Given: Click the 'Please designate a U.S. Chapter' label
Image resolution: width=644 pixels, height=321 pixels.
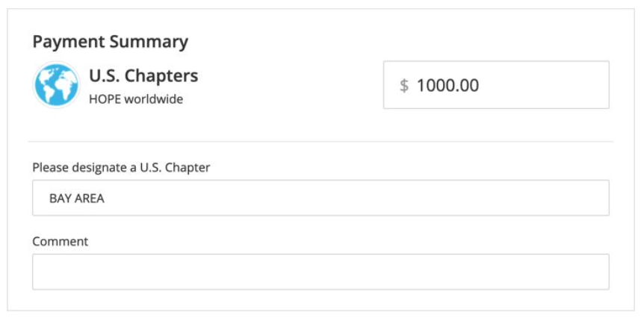Looking at the screenshot, I should point(121,167).
